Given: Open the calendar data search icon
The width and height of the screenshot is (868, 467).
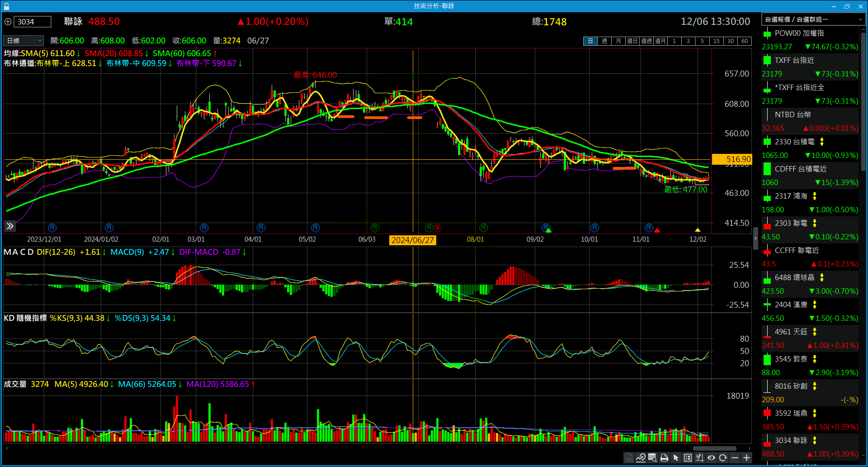Looking at the screenshot, I should [x=652, y=458].
